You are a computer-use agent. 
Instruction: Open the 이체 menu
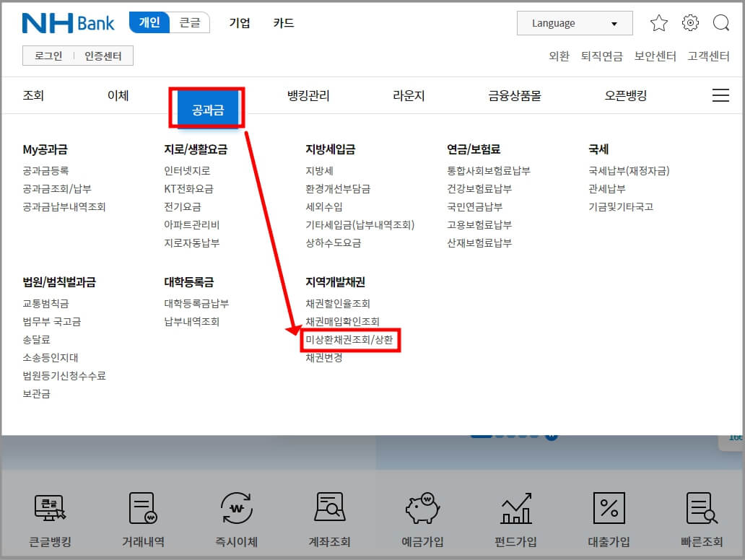tap(118, 95)
